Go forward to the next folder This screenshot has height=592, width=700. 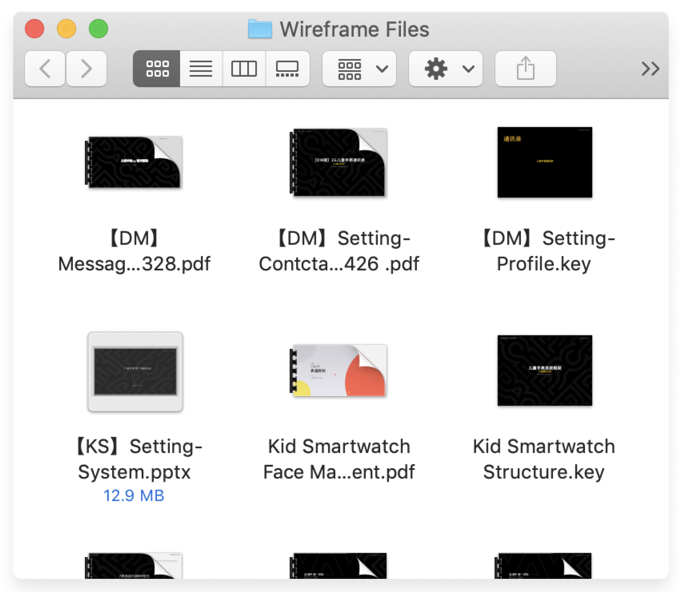click(86, 69)
